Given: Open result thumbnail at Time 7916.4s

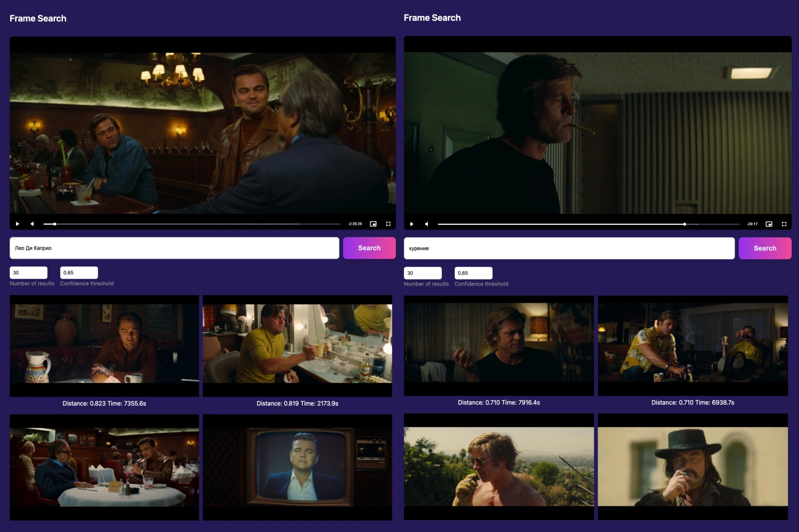Looking at the screenshot, I should pyautogui.click(x=499, y=346).
